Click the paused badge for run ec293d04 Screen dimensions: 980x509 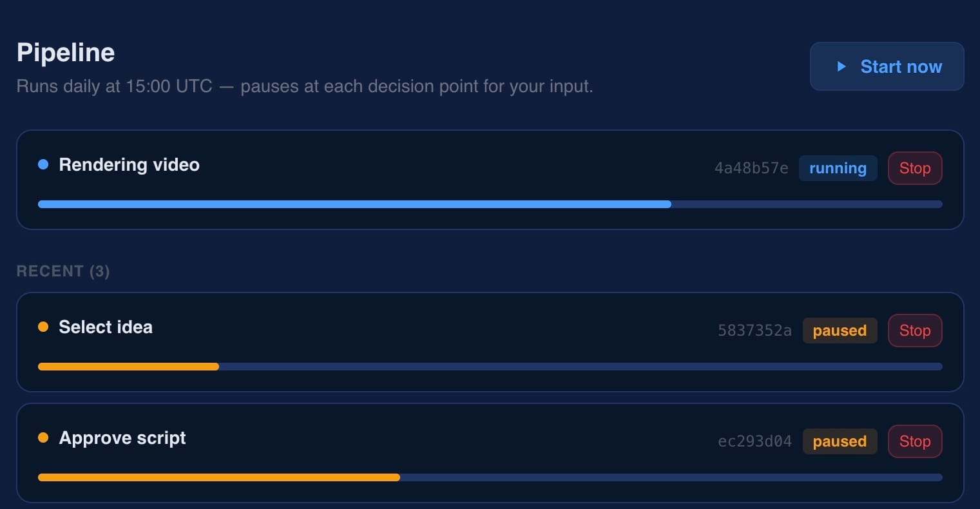click(840, 441)
